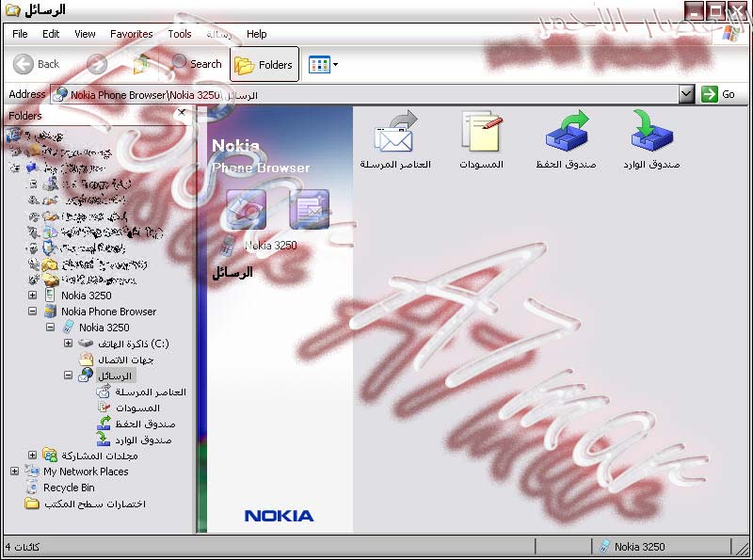Collapse the Nokia 3250 node under Phone Browser
The width and height of the screenshot is (753, 560).
click(x=50, y=328)
